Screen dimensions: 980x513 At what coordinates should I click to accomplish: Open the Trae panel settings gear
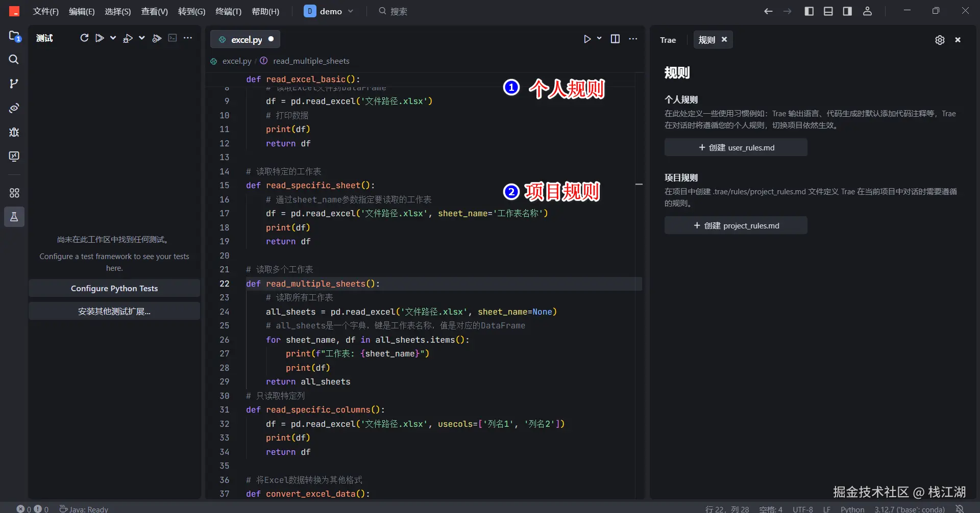[x=940, y=40]
